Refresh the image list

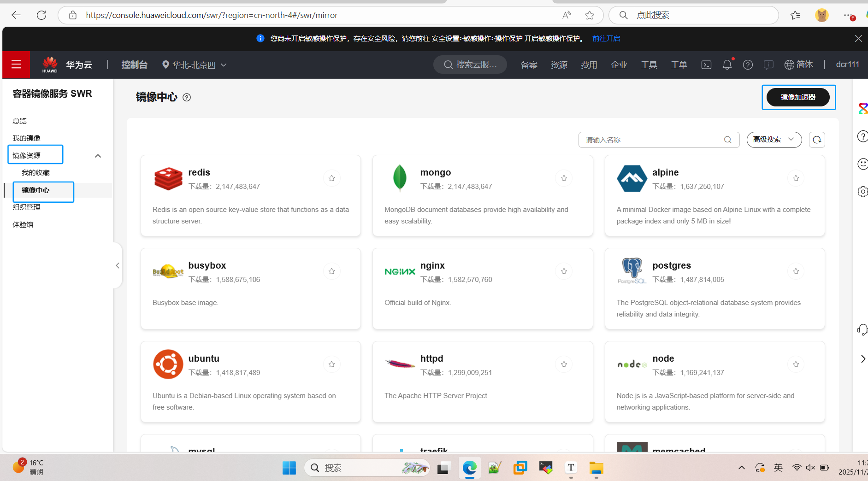pos(817,140)
